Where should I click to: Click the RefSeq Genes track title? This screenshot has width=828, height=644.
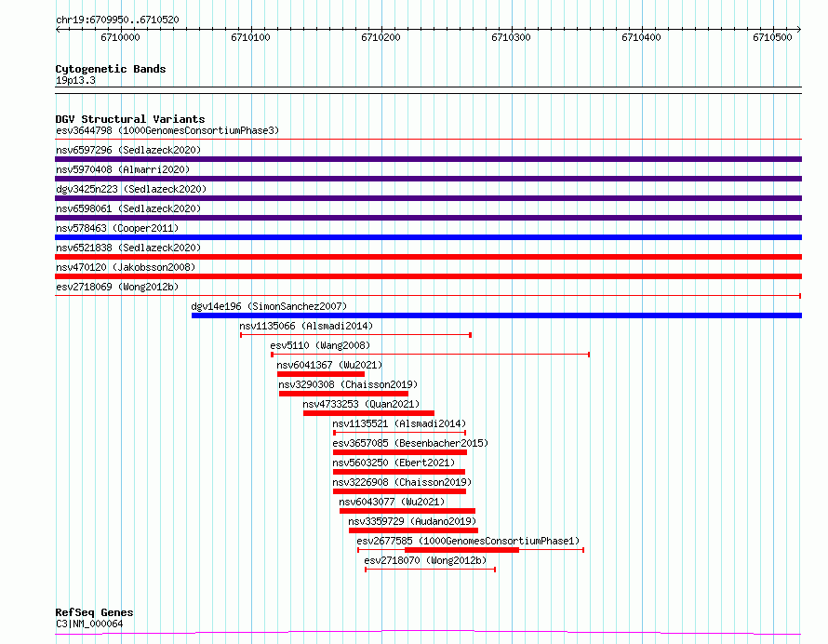click(x=94, y=612)
